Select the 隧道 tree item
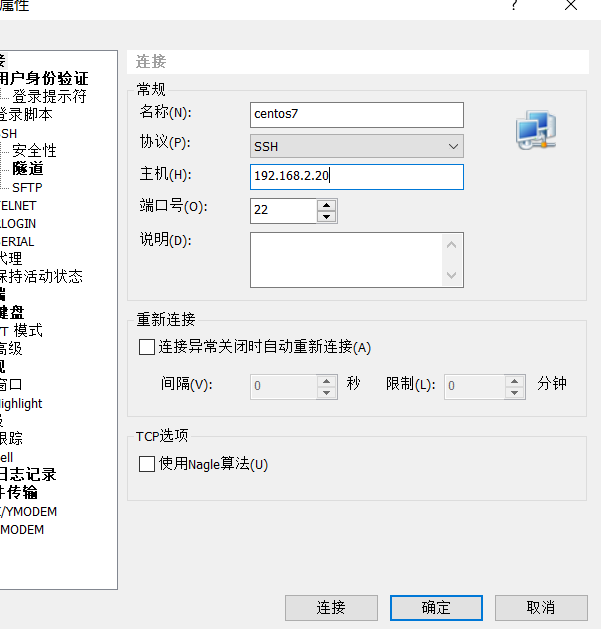 (x=27, y=168)
